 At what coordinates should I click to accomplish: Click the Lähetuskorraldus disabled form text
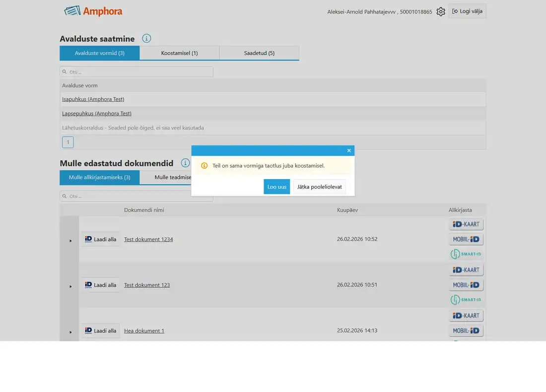coord(133,128)
